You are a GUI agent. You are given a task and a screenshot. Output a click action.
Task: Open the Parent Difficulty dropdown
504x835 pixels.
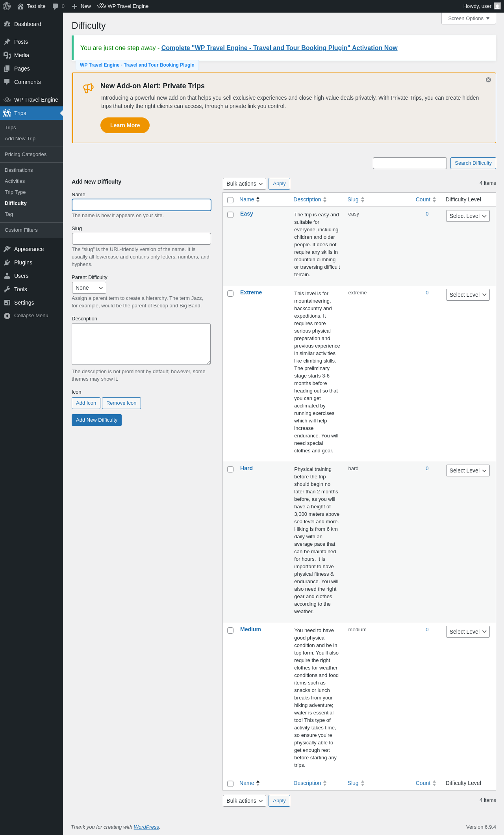click(x=89, y=288)
